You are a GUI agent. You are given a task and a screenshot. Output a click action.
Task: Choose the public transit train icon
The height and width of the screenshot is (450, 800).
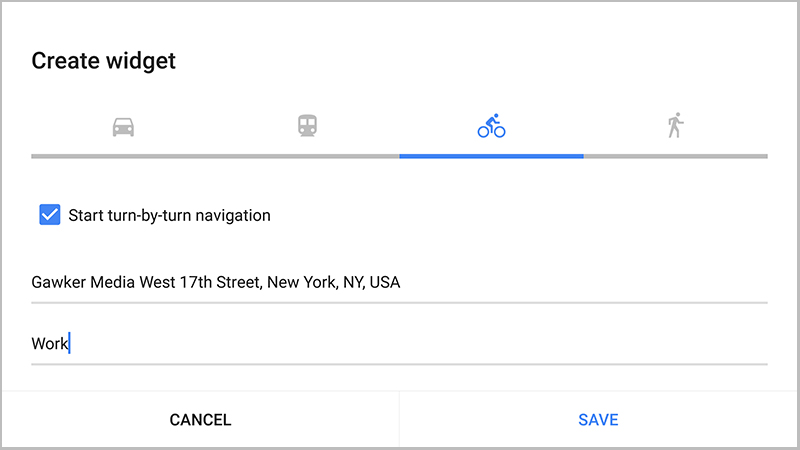coord(307,126)
